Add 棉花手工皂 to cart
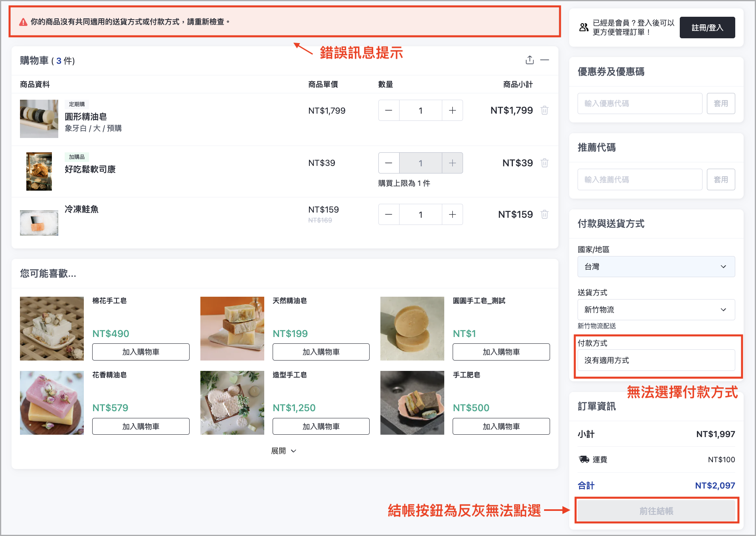 click(x=141, y=352)
